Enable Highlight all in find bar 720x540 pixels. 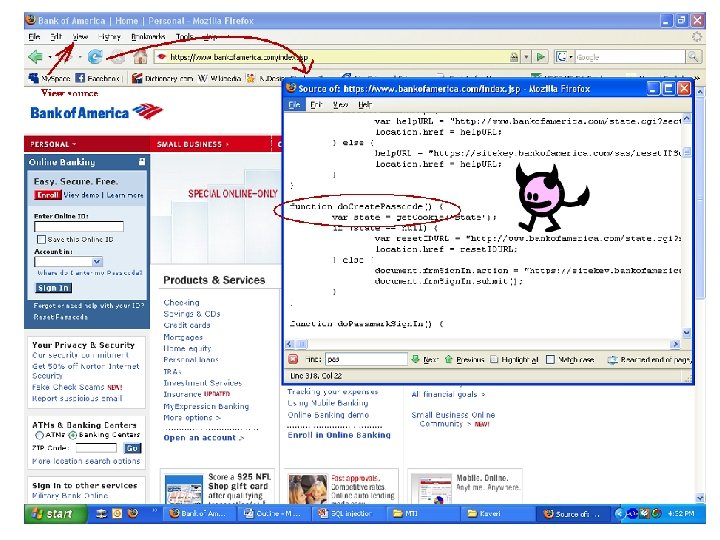tap(494, 360)
